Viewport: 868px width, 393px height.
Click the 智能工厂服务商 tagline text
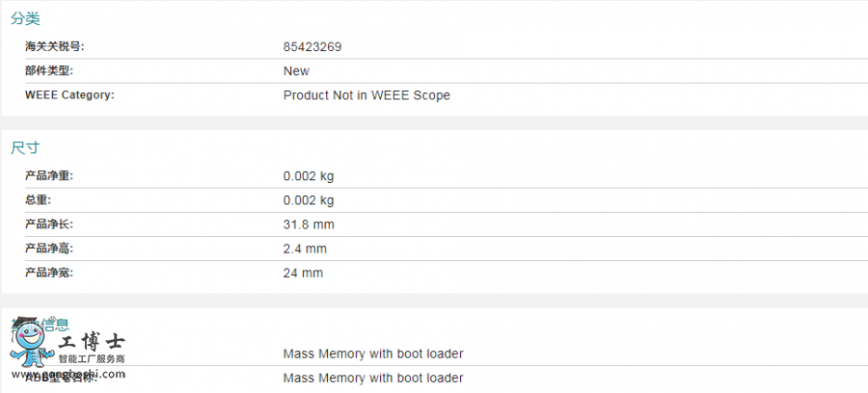92,359
